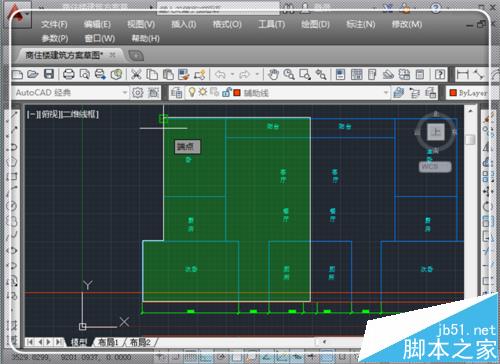Select the Rectangle tool in the draw toolbar

click(12, 177)
